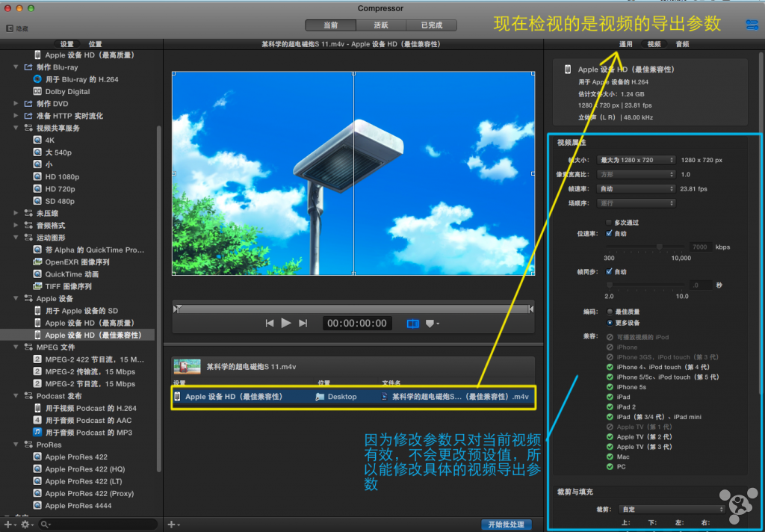Click the marker dropdown icon beside split view
This screenshot has width=765, height=532.
(x=432, y=324)
